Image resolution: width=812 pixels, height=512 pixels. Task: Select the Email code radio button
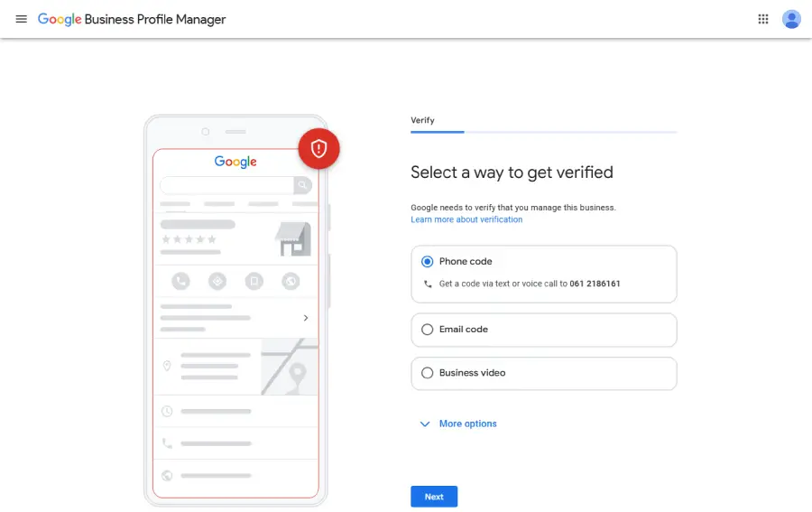coord(428,330)
